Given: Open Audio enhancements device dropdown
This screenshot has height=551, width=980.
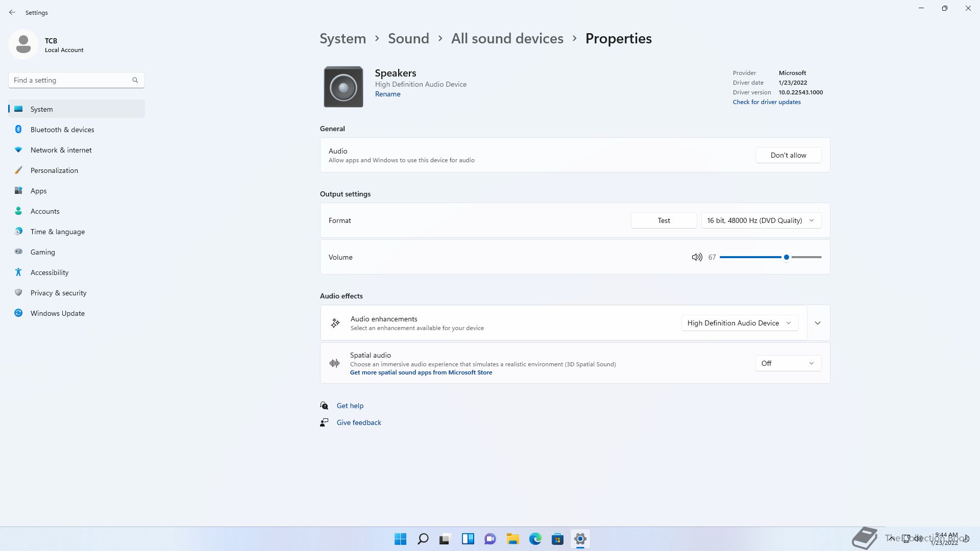Looking at the screenshot, I should [x=739, y=323].
